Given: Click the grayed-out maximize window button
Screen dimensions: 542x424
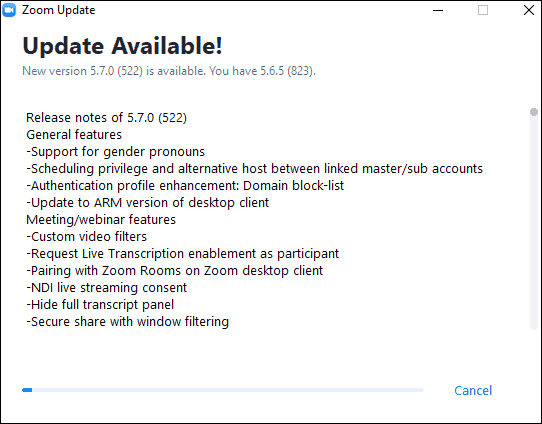Looking at the screenshot, I should (483, 10).
